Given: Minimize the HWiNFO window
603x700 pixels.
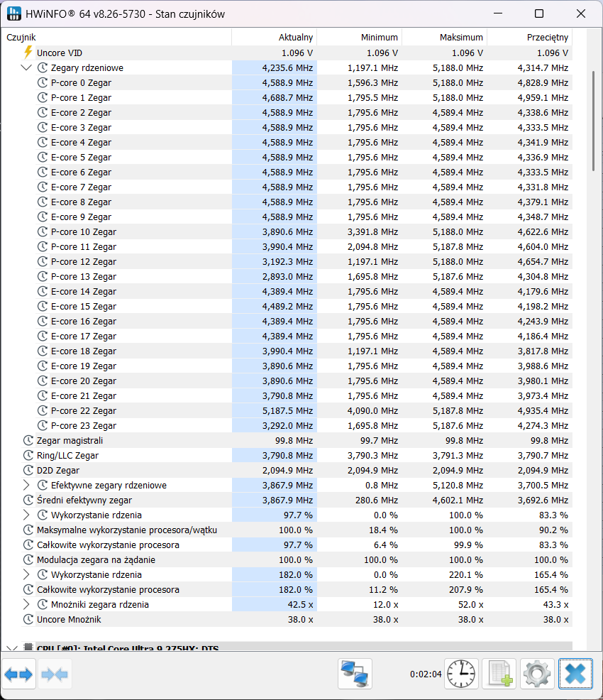Looking at the screenshot, I should (498, 13).
